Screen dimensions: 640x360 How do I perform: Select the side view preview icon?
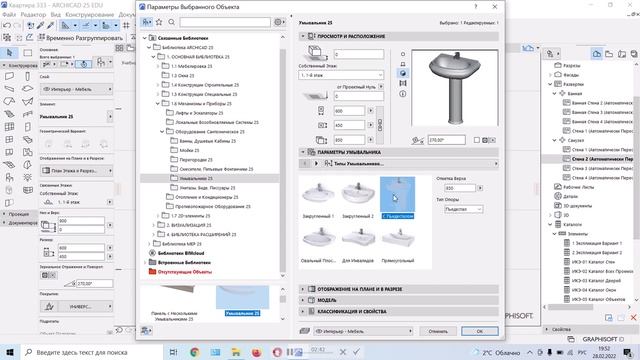[x=403, y=64]
